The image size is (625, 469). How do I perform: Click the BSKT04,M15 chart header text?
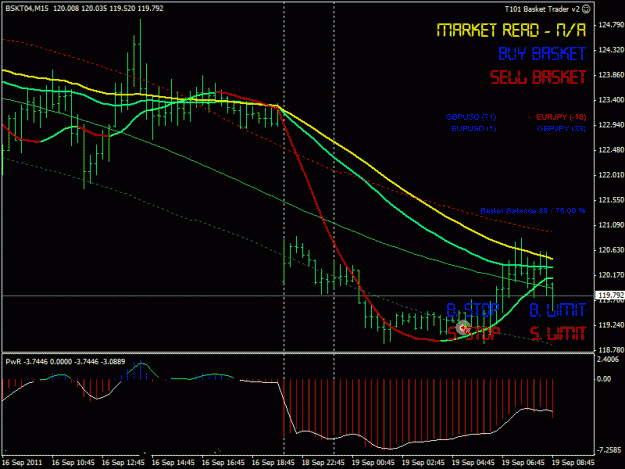point(27,8)
